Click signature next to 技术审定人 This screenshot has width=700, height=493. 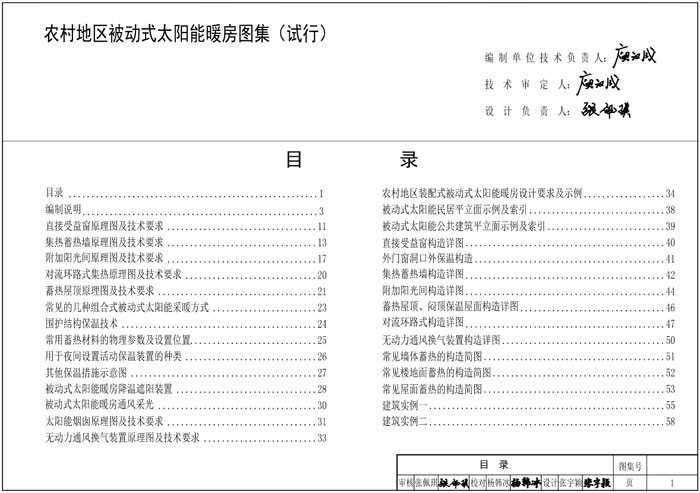(598, 84)
